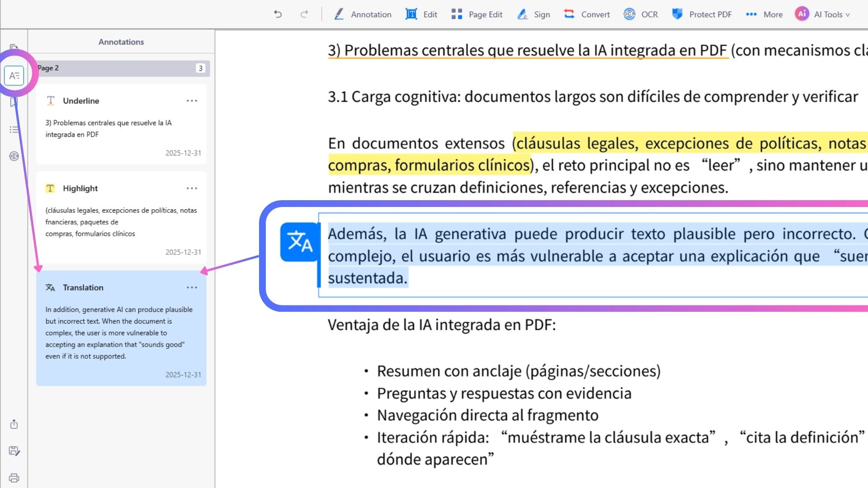The width and height of the screenshot is (868, 488).
Task: Open options menu for Highlight annotation
Action: [192, 188]
